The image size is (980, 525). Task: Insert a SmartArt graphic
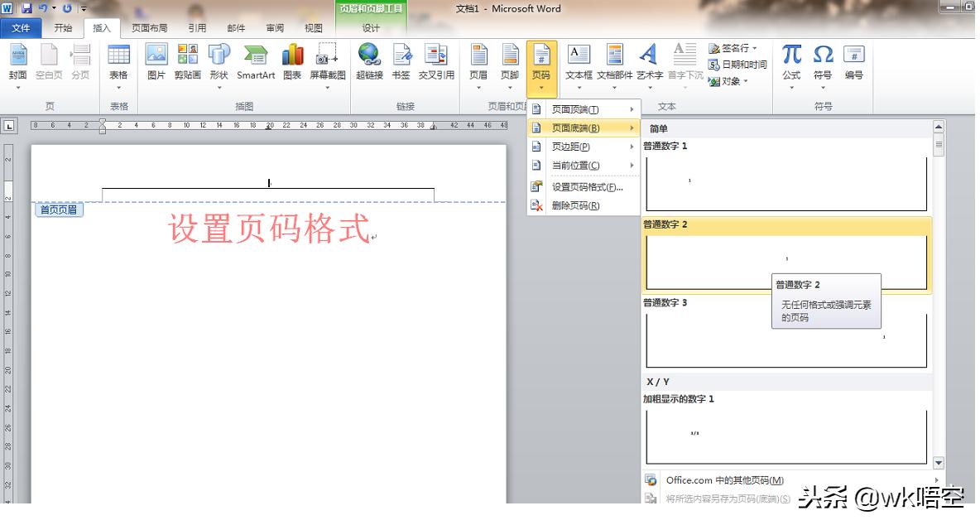pos(255,62)
